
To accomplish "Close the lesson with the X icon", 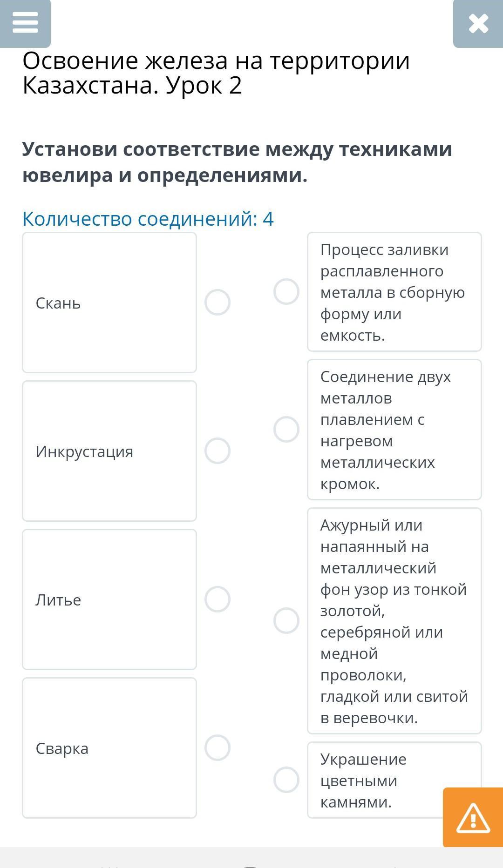I will coord(478,23).
